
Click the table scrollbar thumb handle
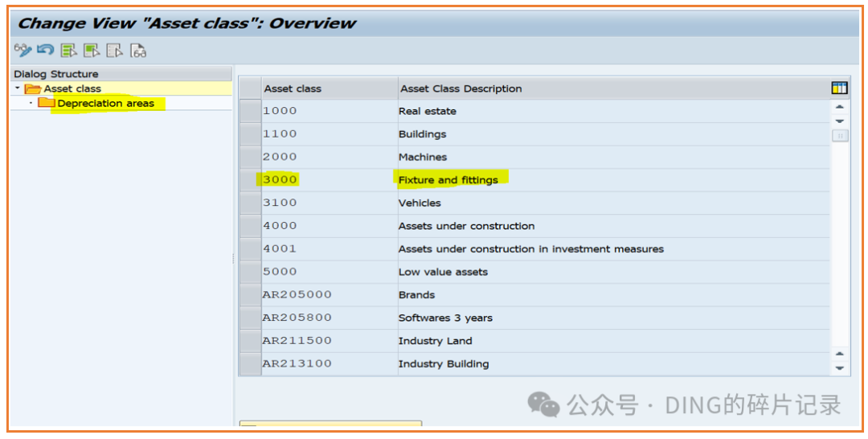click(x=840, y=136)
